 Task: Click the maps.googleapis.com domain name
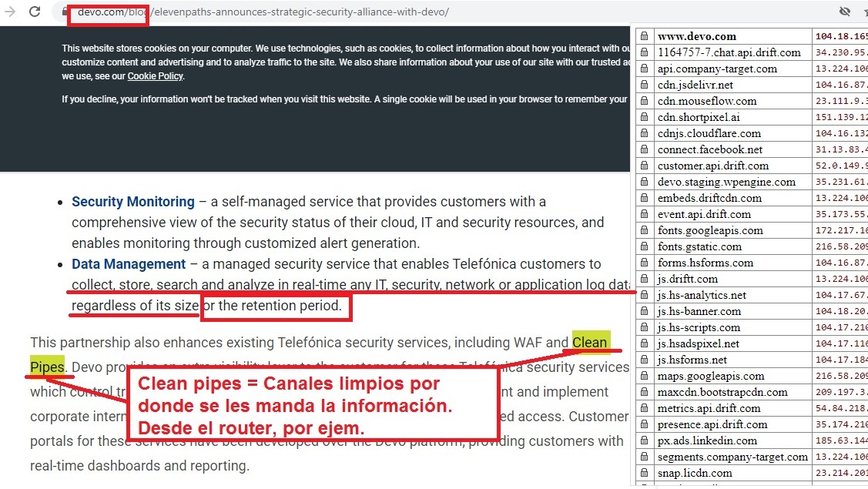tap(711, 376)
